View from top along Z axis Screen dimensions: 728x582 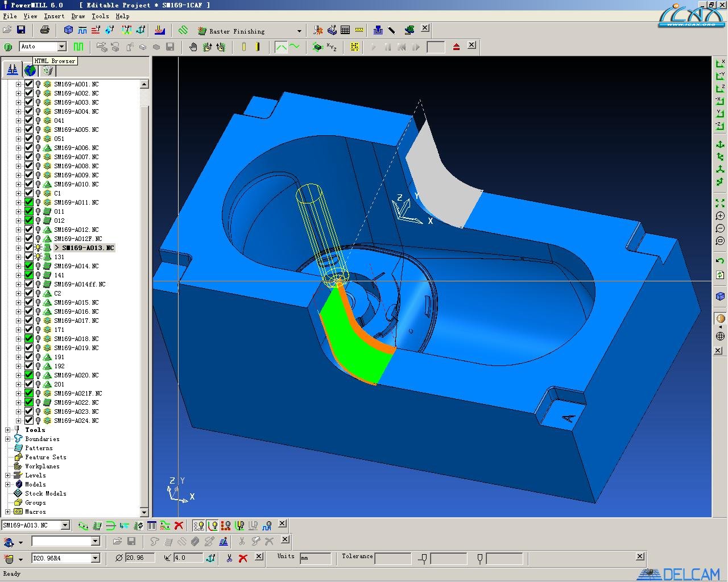click(720, 88)
